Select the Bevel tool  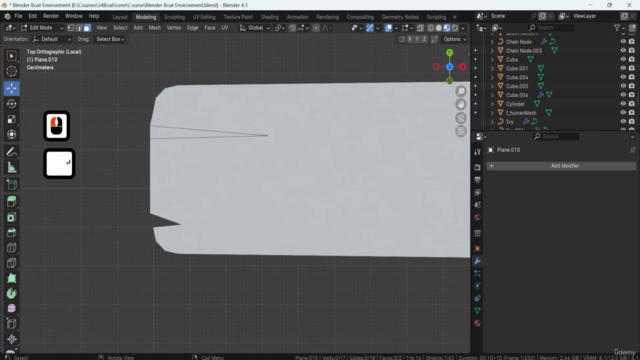[11, 232]
